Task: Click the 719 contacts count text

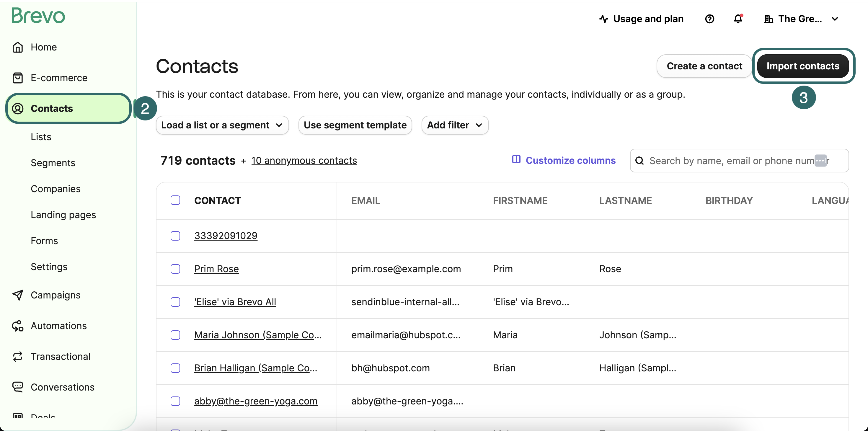Action: pos(198,160)
